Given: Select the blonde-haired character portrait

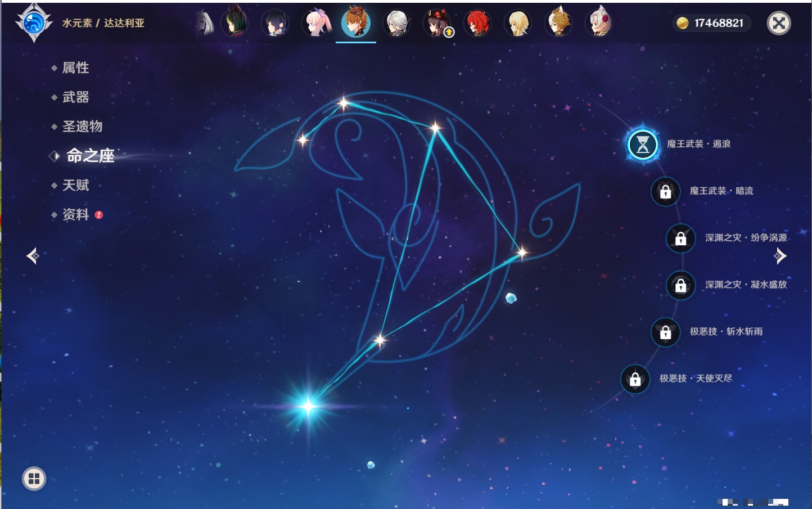Looking at the screenshot, I should (518, 23).
